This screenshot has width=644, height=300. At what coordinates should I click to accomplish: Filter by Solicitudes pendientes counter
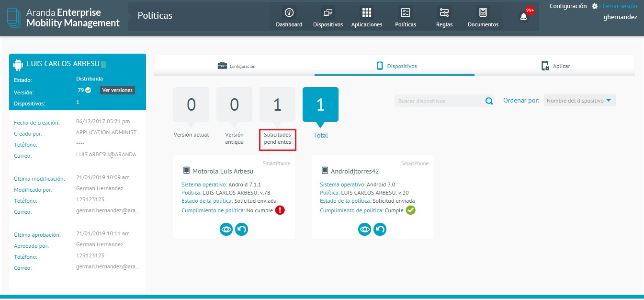pyautogui.click(x=277, y=105)
